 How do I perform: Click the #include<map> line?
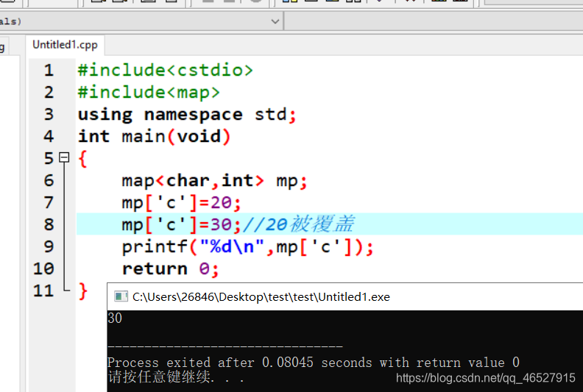[149, 92]
